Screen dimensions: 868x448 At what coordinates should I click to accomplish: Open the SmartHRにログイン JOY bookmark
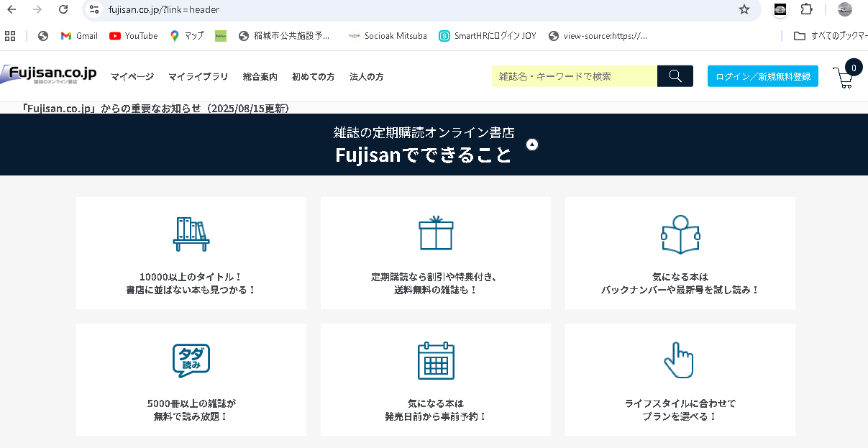(488, 36)
